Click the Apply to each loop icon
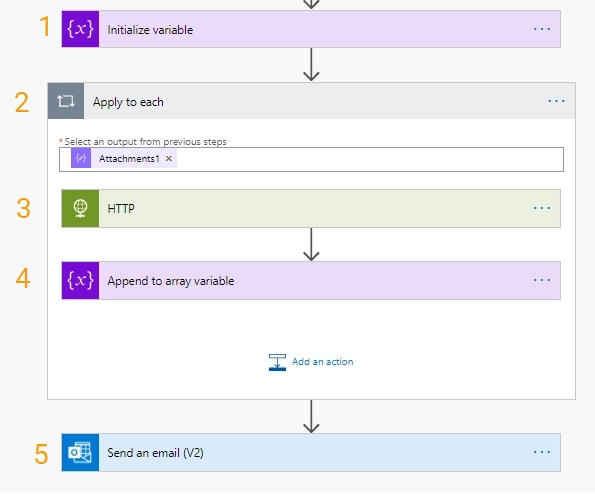This screenshot has height=498, width=595. coord(66,101)
